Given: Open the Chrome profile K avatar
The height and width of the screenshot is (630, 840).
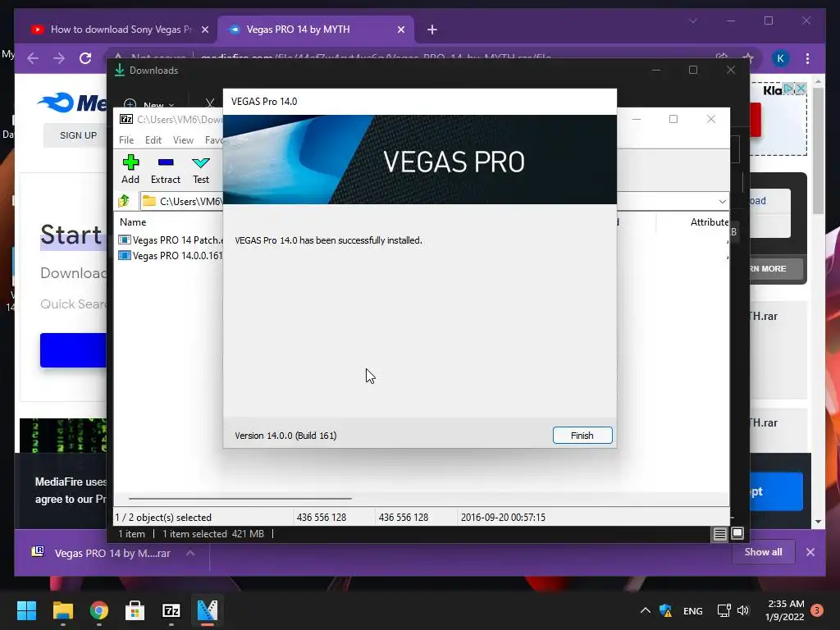Looking at the screenshot, I should 780,58.
